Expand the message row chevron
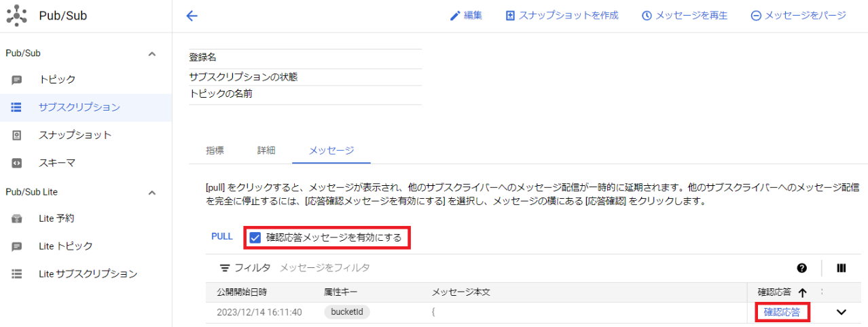Viewport: 868px width, 327px height. tap(842, 312)
